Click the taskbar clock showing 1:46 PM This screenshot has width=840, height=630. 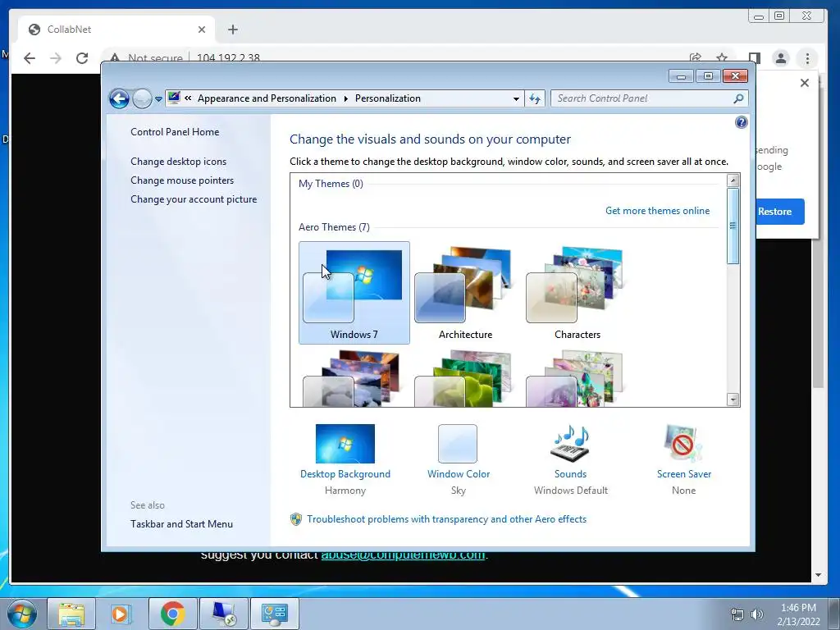pyautogui.click(x=798, y=614)
